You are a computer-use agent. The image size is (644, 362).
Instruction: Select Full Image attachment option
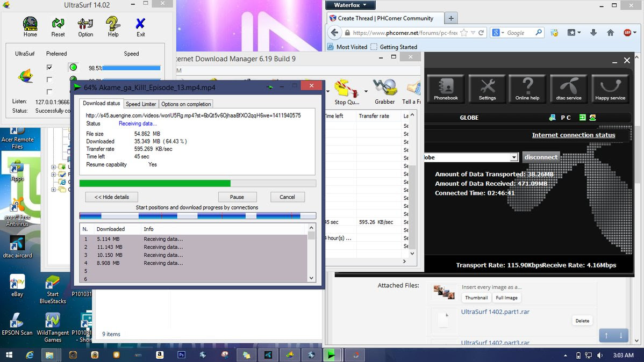tap(506, 298)
